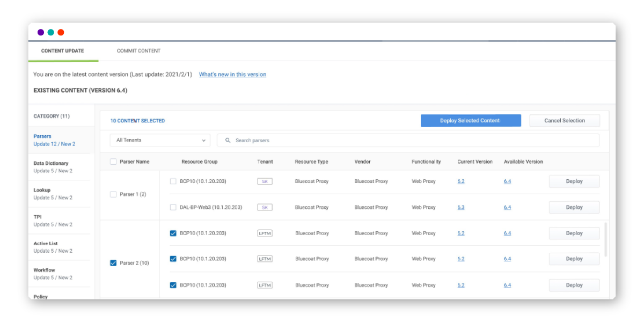Image resolution: width=644 pixels, height=322 pixels.
Task: Open the Lookup category
Action: [43, 194]
